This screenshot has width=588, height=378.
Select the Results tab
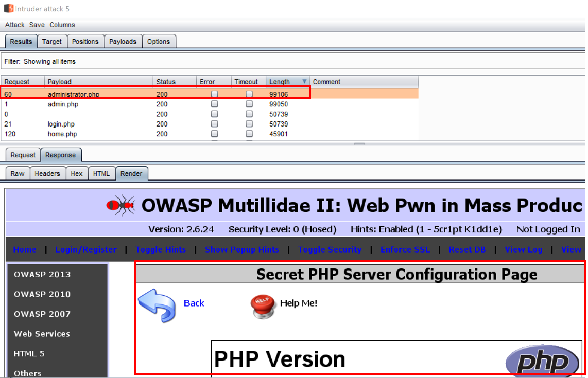tap(21, 42)
